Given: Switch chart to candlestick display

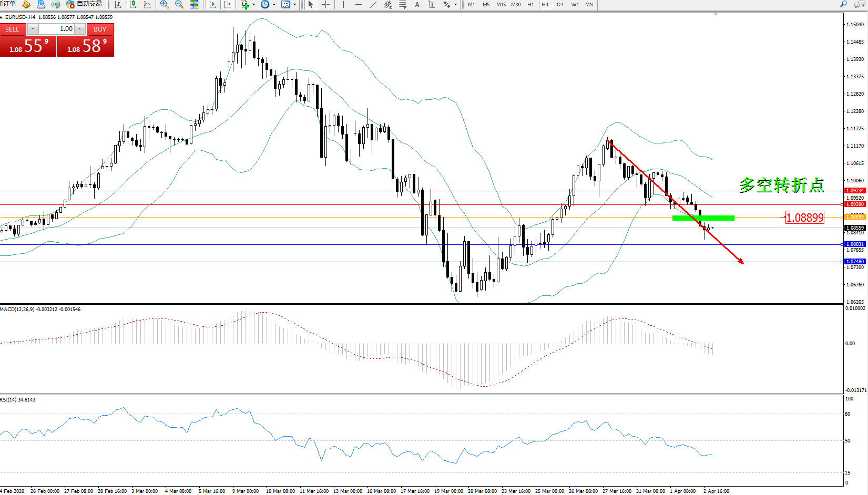Looking at the screenshot, I should (x=132, y=5).
